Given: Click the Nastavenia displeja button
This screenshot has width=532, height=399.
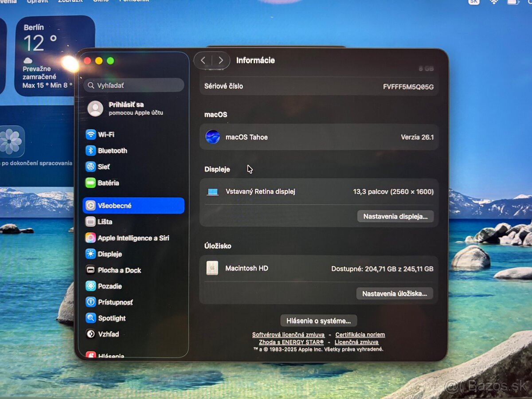Looking at the screenshot, I should click(395, 216).
